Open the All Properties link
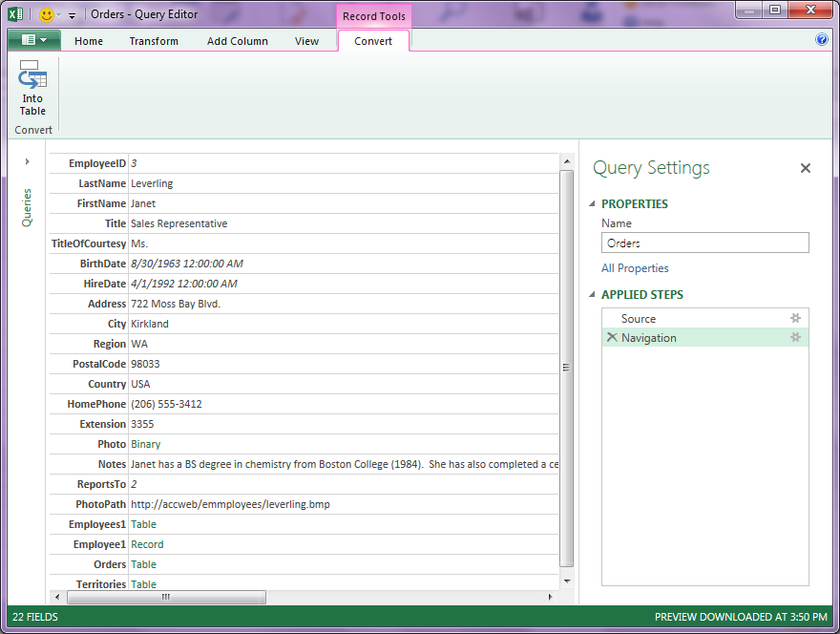The height and width of the screenshot is (634, 840). [635, 268]
